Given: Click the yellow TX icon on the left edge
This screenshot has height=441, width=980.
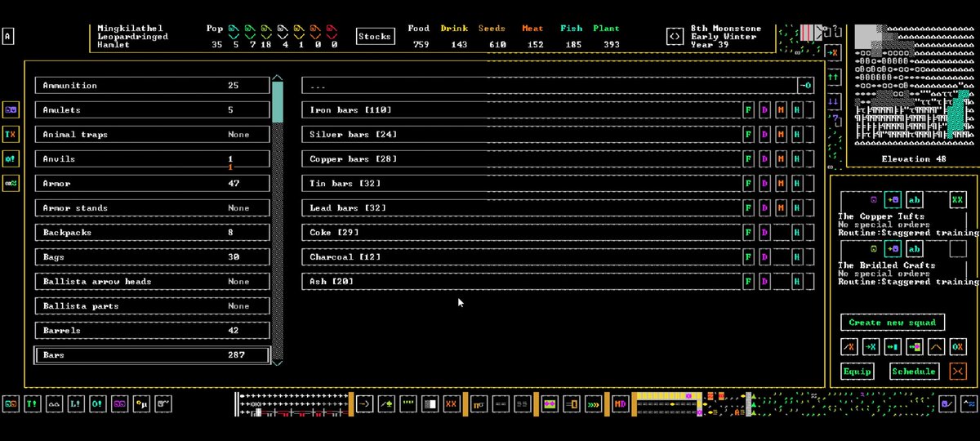Looking at the screenshot, I should [x=11, y=134].
